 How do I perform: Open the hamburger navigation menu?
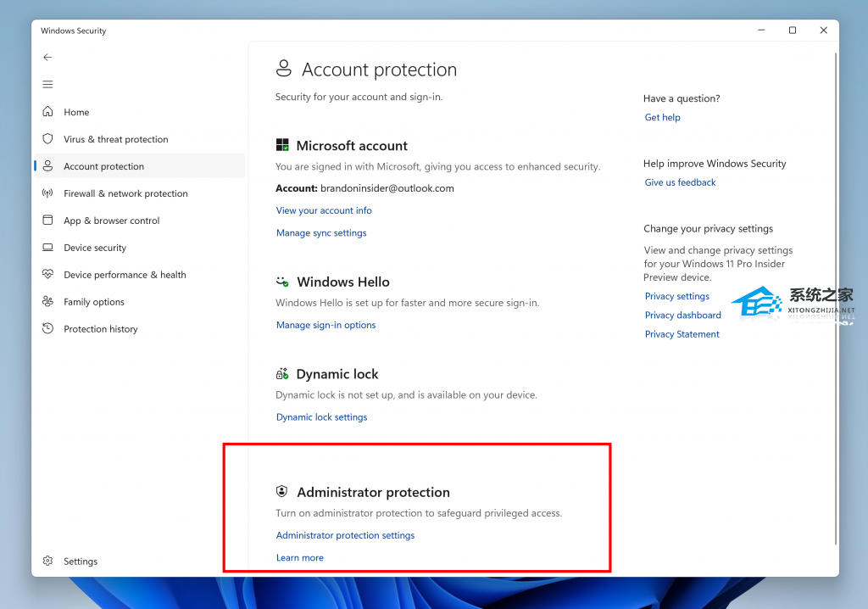click(x=47, y=85)
